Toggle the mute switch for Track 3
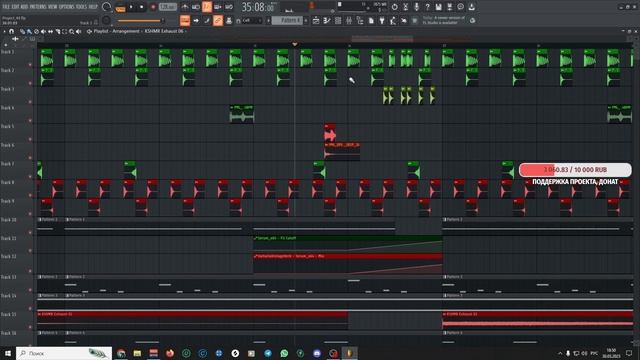Screen dimensions: 640x360 click(x=30, y=102)
